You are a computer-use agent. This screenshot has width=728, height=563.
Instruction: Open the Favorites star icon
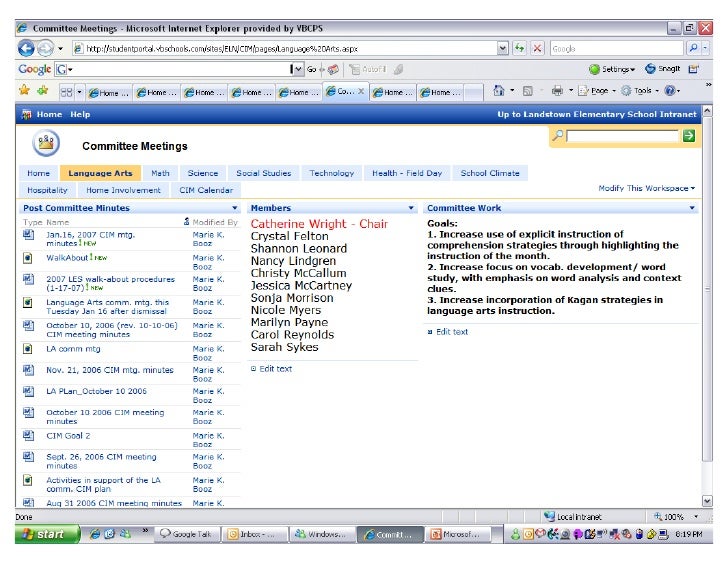[x=24, y=91]
